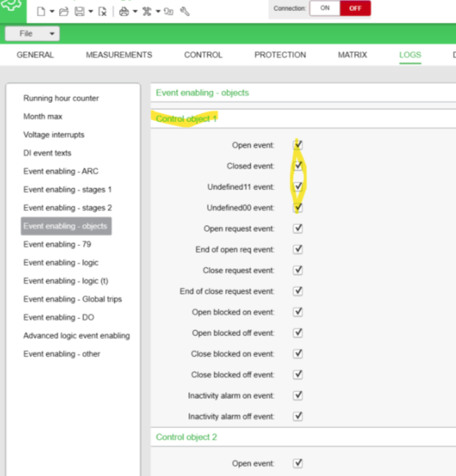Open the PROTECTION tab
The image size is (456, 476).
pos(280,55)
